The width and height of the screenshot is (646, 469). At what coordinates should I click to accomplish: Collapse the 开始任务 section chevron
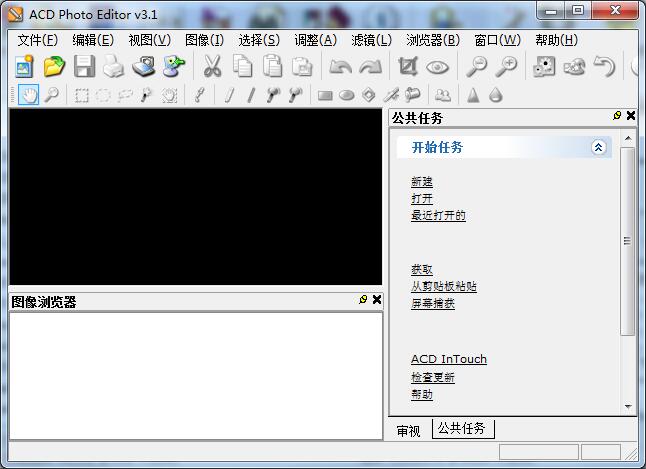pyautogui.click(x=598, y=147)
